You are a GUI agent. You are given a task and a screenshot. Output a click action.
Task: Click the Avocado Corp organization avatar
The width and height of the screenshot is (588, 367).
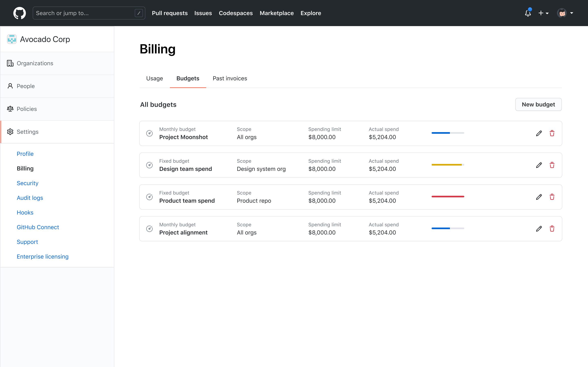tap(12, 39)
